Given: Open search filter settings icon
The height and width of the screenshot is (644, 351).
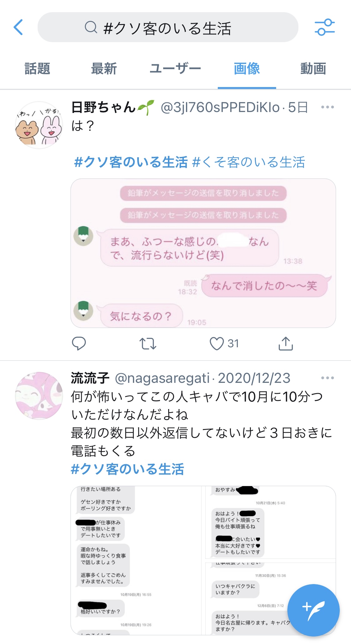Looking at the screenshot, I should pos(324,27).
